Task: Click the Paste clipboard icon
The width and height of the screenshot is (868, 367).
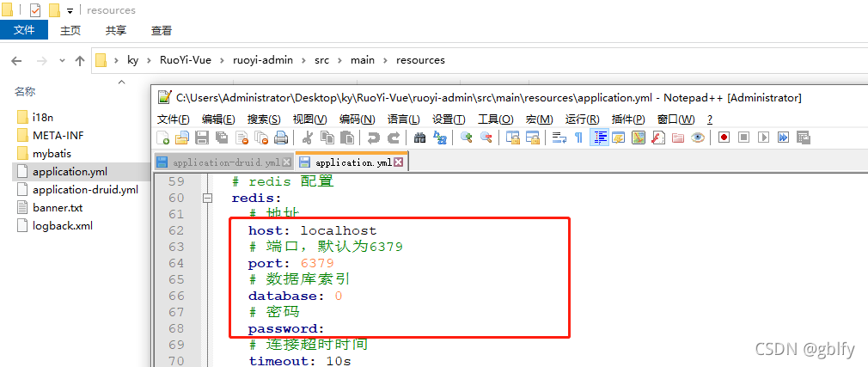Action: click(347, 138)
